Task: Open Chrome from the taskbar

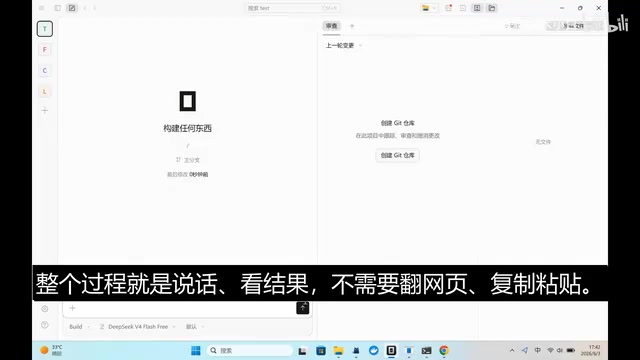Action: point(444,351)
